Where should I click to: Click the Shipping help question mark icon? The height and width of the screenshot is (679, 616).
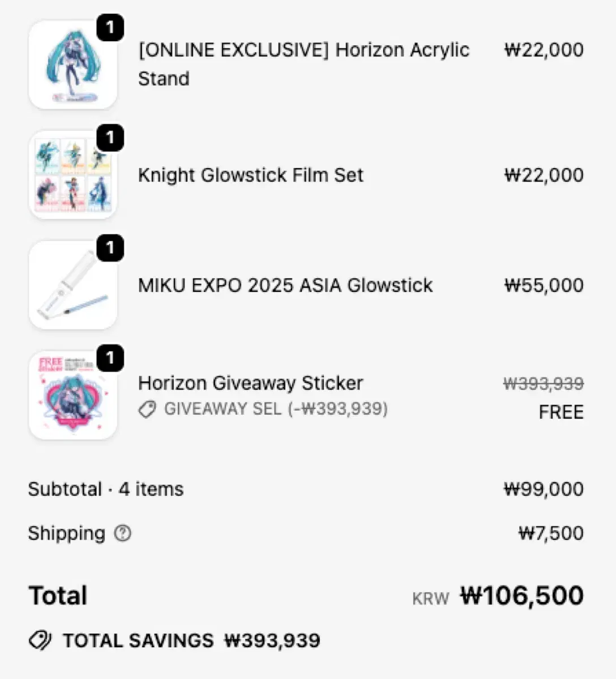122,533
